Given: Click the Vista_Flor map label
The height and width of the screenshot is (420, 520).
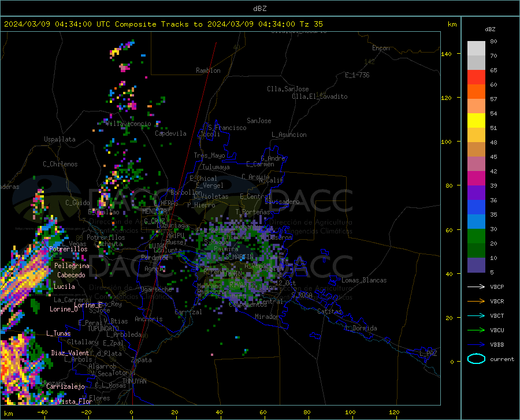Looking at the screenshot, I should [75, 402].
